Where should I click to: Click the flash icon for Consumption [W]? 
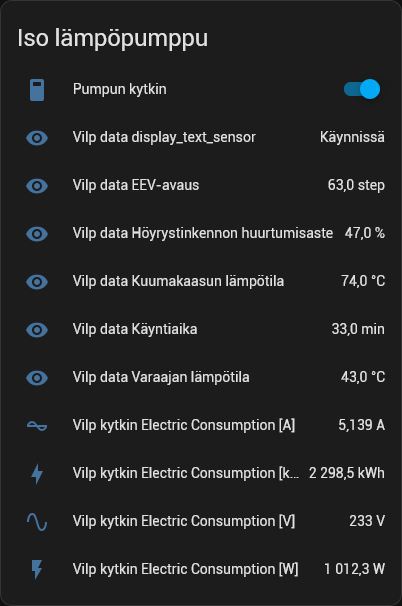37,569
